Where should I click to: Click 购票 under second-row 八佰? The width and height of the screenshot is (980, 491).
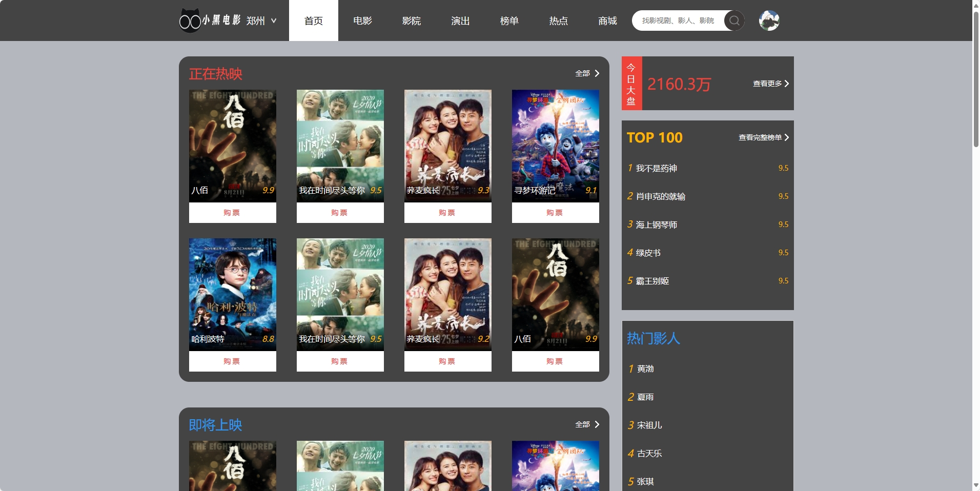(x=556, y=361)
